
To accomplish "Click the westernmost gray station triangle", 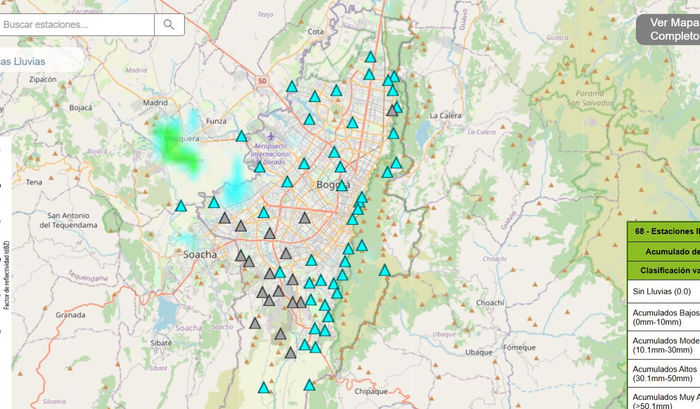I will 225,219.
